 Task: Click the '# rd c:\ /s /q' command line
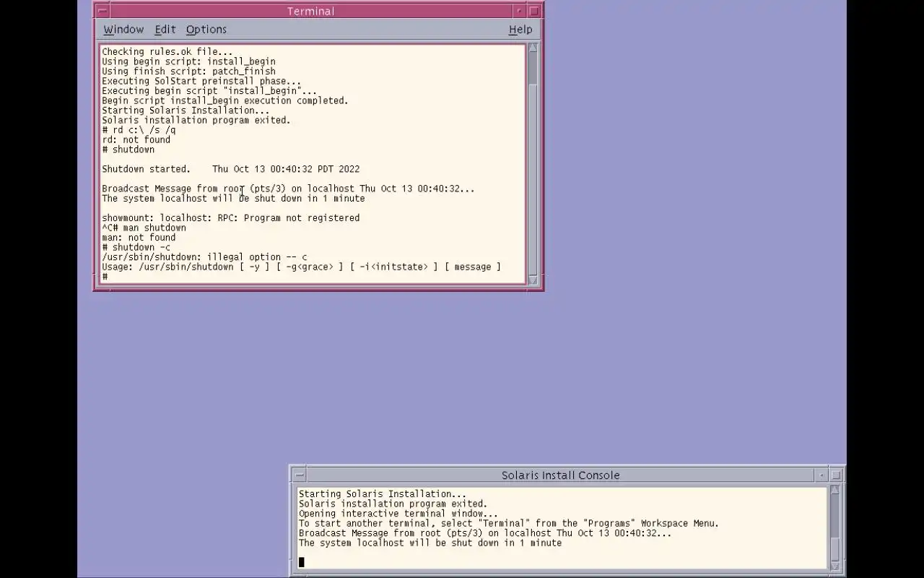point(139,130)
